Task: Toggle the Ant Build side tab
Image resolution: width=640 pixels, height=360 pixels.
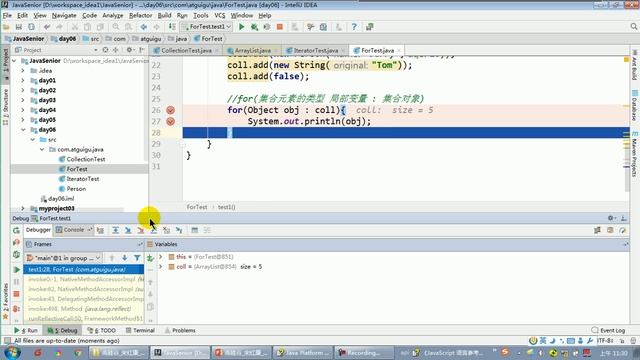Action: (x=635, y=65)
